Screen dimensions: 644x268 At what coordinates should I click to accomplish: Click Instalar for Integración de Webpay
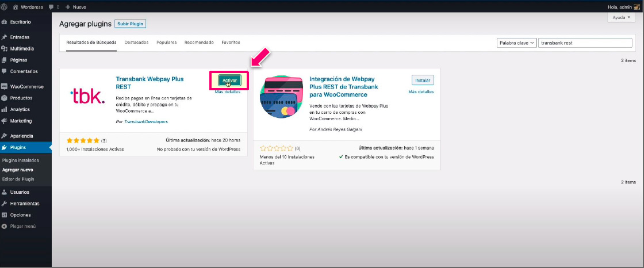click(x=423, y=80)
